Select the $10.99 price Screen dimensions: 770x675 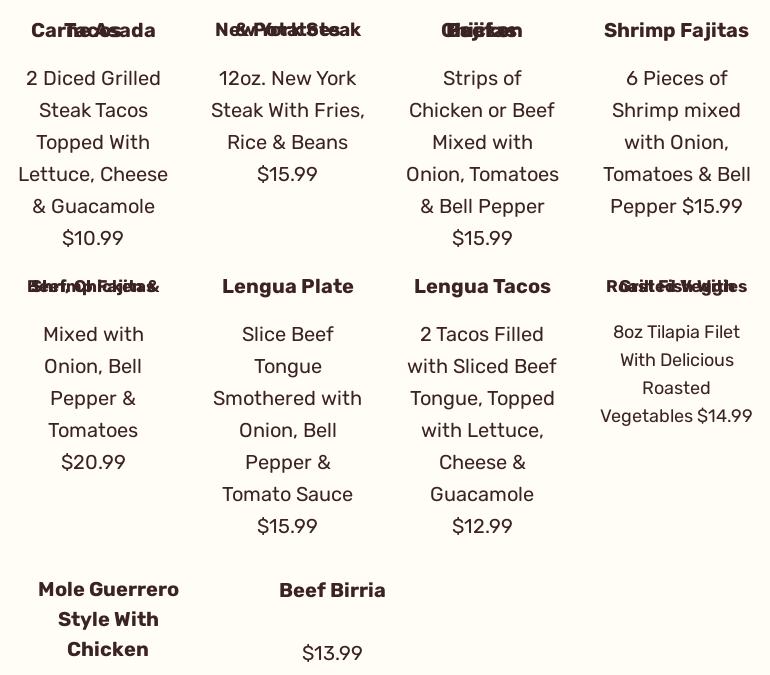[x=93, y=238]
